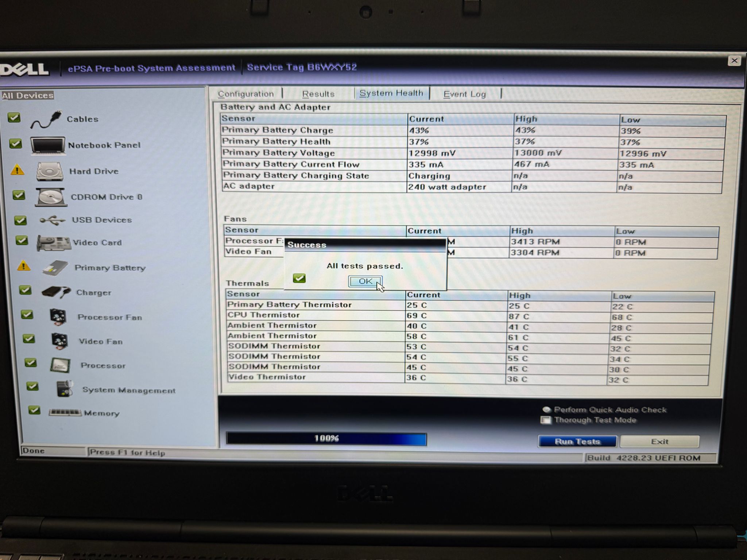Select the Processor Fan icon
This screenshot has height=560, width=747.
58,317
